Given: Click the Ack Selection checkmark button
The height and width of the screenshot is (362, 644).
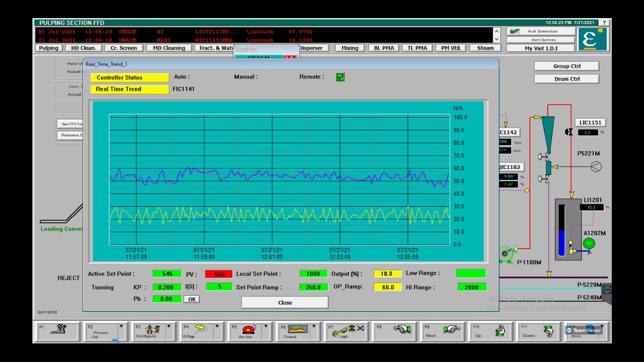Looking at the screenshot, I should [x=541, y=31].
